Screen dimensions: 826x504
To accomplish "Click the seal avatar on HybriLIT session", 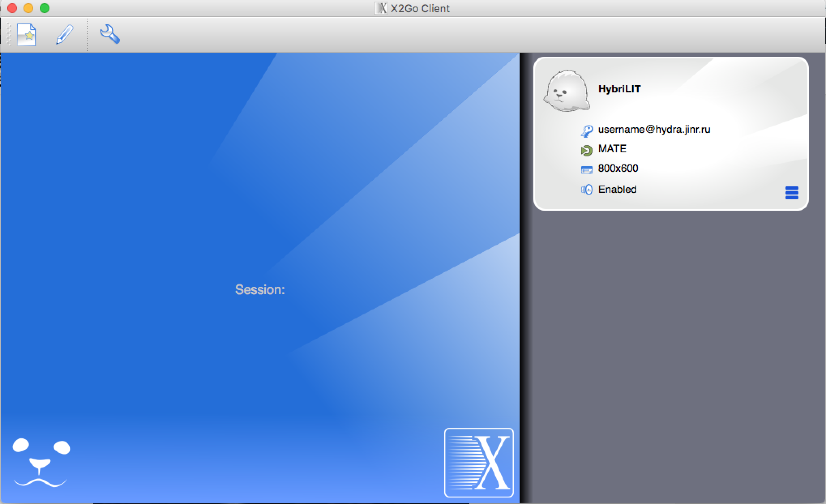I will [x=567, y=91].
